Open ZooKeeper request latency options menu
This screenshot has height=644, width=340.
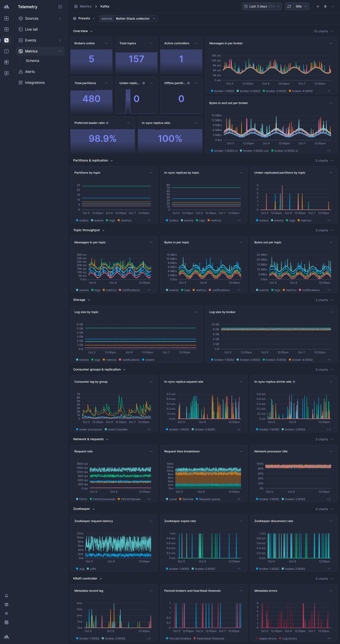pos(151,521)
